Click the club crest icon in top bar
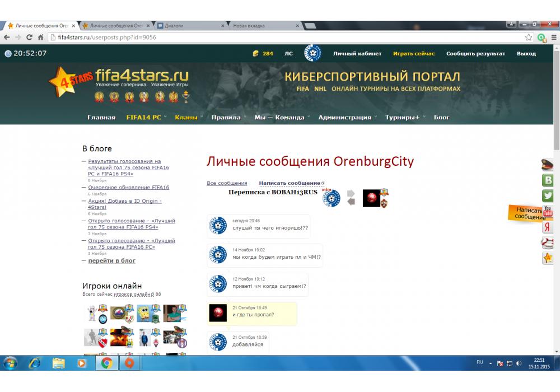Image resolution: width=560 pixels, height=392 pixels. click(312, 53)
